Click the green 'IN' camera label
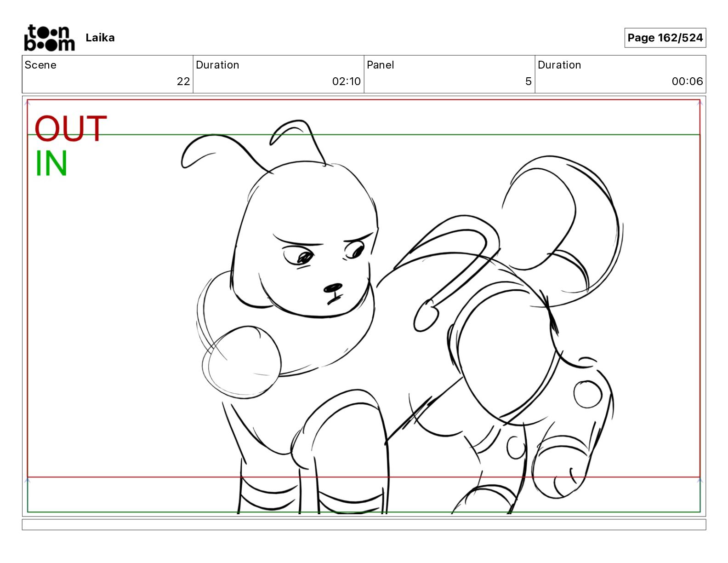Viewport: 728px width, 563px height. [51, 163]
